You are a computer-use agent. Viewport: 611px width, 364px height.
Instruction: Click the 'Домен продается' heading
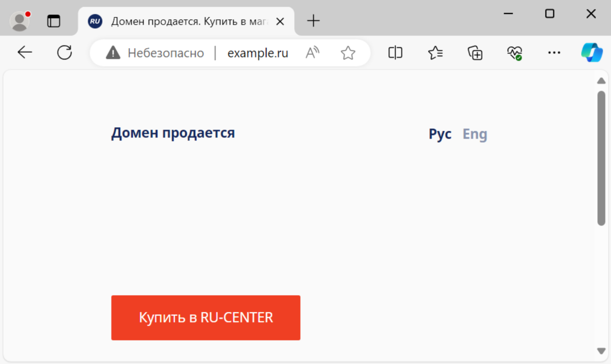(173, 133)
